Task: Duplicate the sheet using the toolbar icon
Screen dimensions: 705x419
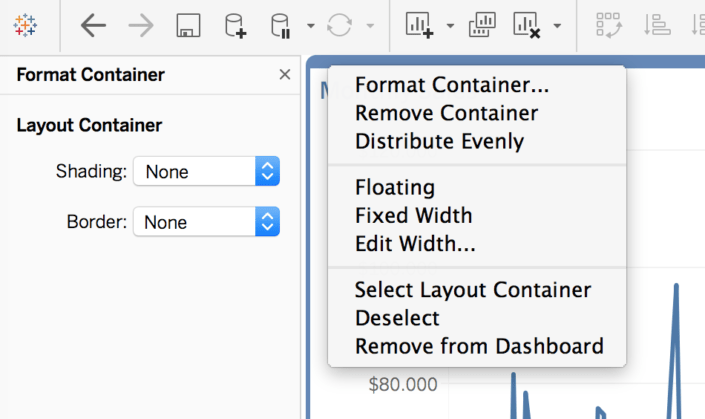Action: click(x=482, y=26)
